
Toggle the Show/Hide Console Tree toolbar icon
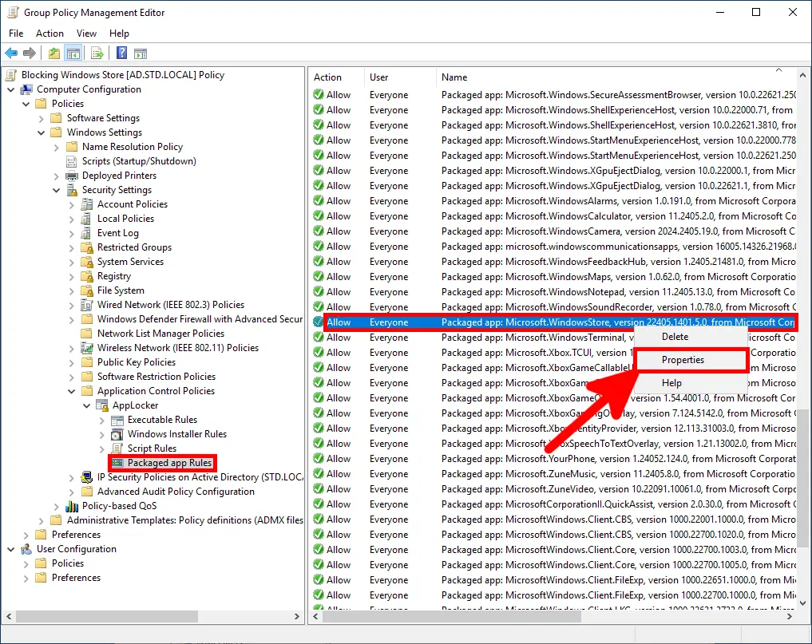click(73, 53)
